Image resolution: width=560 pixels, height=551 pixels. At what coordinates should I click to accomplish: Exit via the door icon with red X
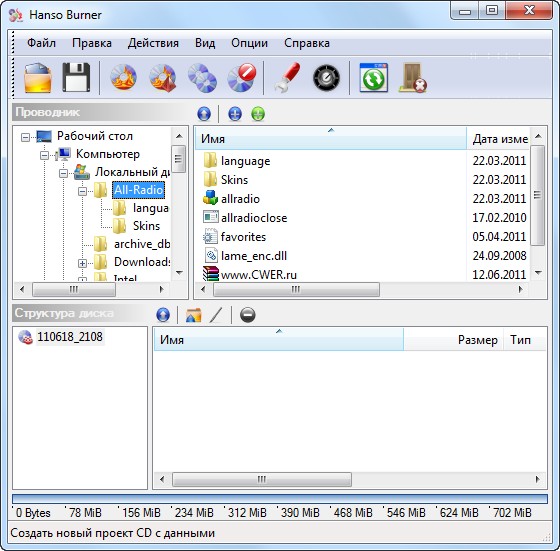pos(413,78)
